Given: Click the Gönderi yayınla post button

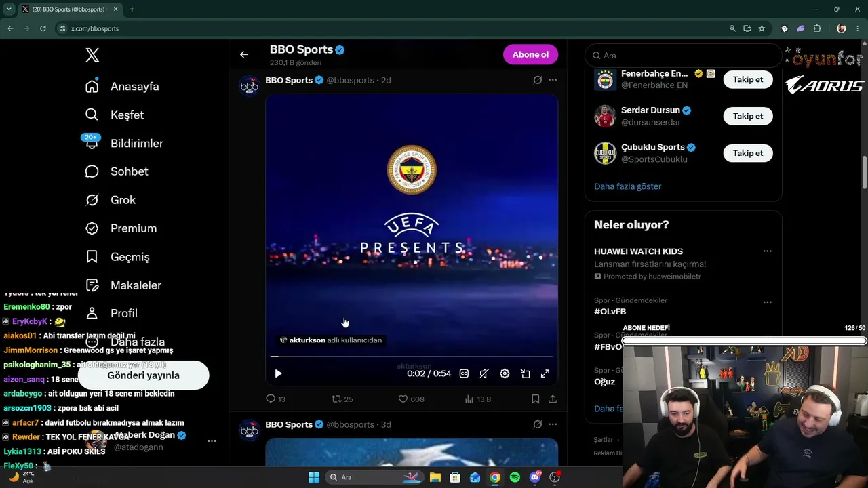Looking at the screenshot, I should [x=143, y=375].
